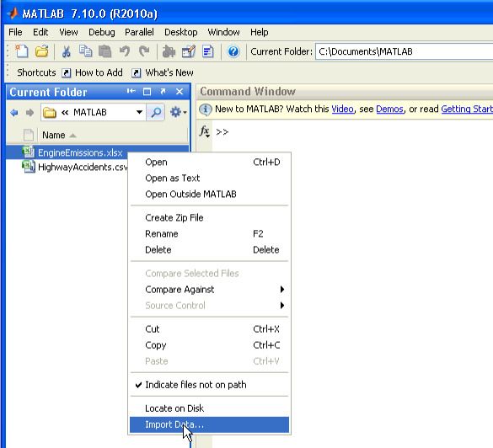Click the Undo arrow toolbar icon
Image resolution: width=493 pixels, height=448 pixels.
pos(125,51)
